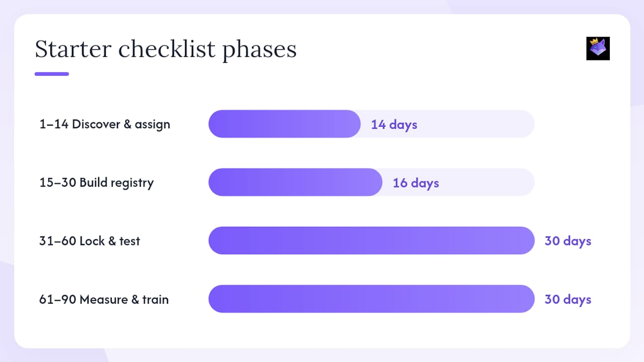
Task: Click the word Starter in the heading
Action: coord(73,49)
